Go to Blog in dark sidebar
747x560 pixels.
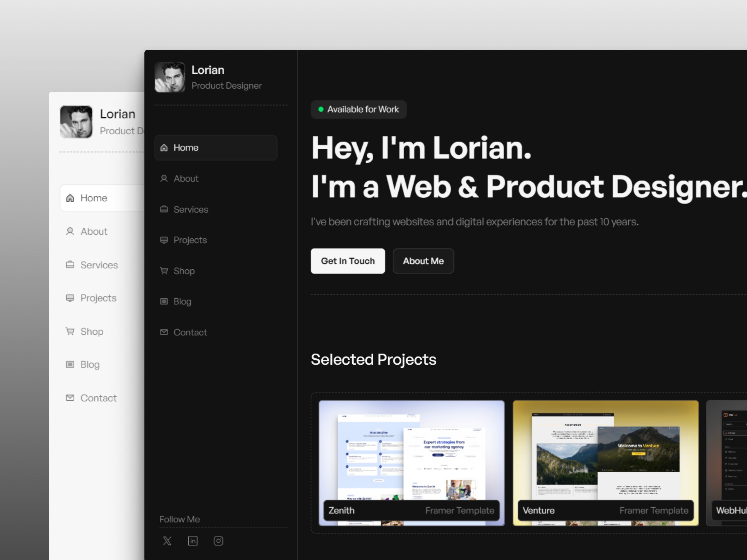point(182,301)
